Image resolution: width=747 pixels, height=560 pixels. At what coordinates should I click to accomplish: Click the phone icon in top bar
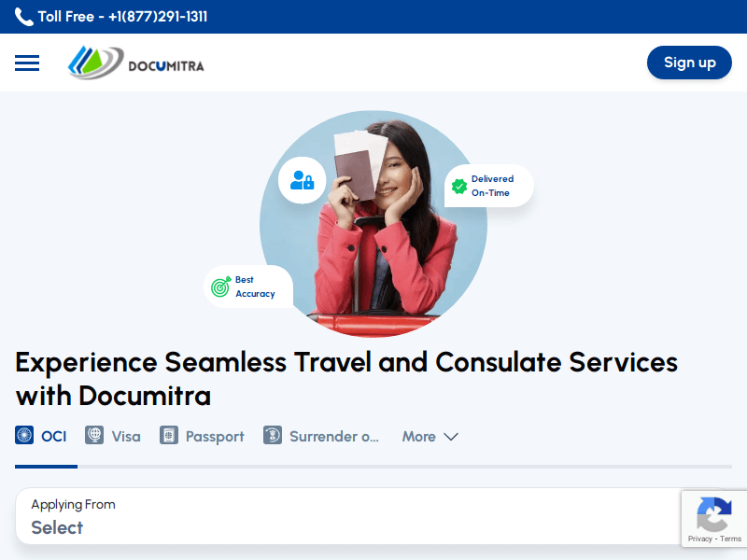pyautogui.click(x=24, y=17)
